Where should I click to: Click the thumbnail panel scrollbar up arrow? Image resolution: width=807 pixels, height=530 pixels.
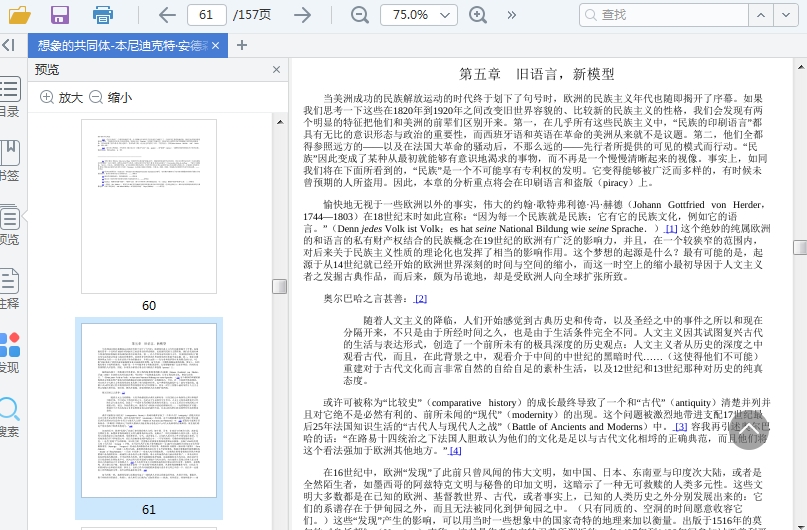coord(280,122)
